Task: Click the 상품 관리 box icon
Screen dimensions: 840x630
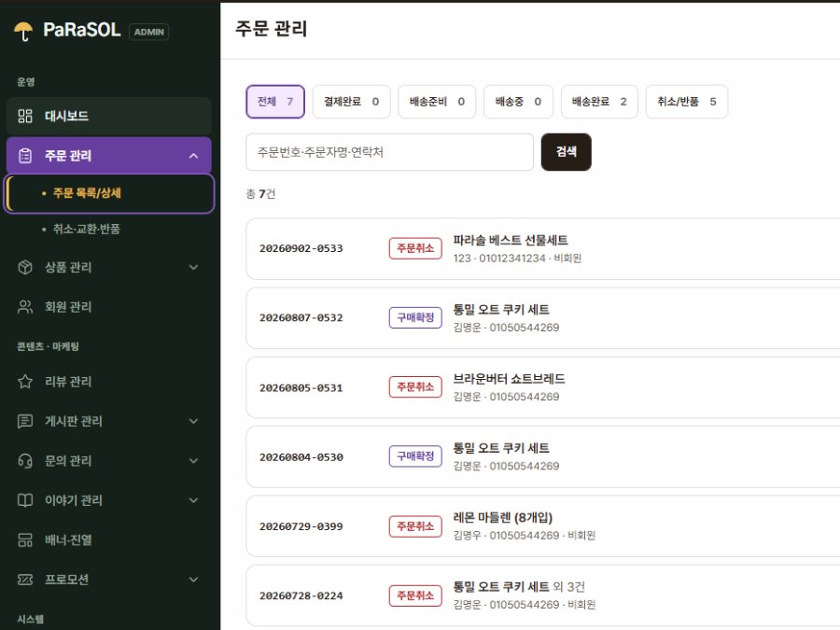Action: (25, 267)
